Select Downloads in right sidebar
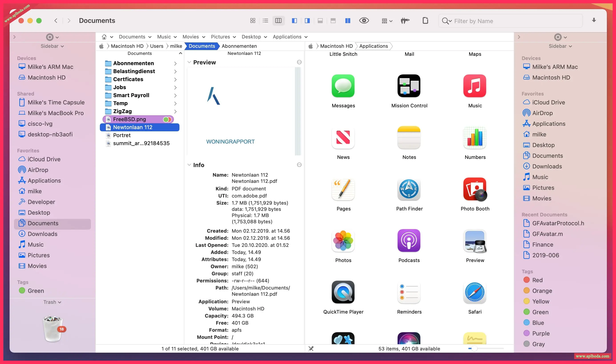Screen dimensions: 616x364 [x=547, y=166]
